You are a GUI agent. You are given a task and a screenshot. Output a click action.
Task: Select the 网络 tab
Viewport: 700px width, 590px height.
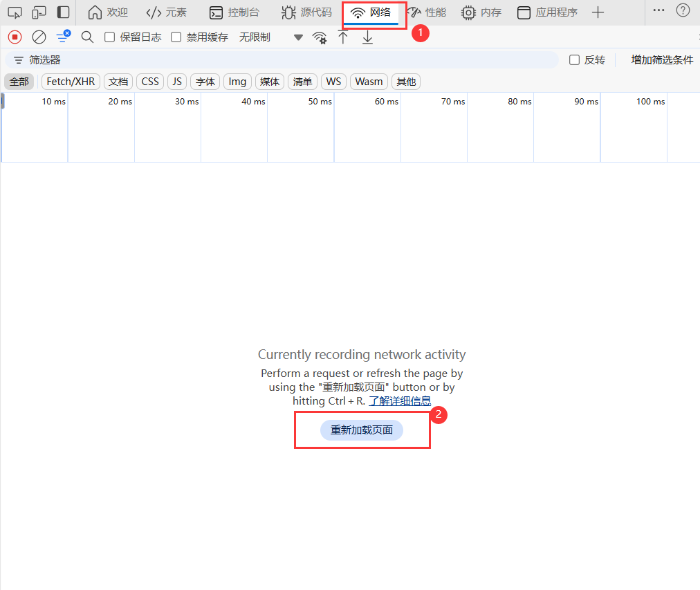371,12
